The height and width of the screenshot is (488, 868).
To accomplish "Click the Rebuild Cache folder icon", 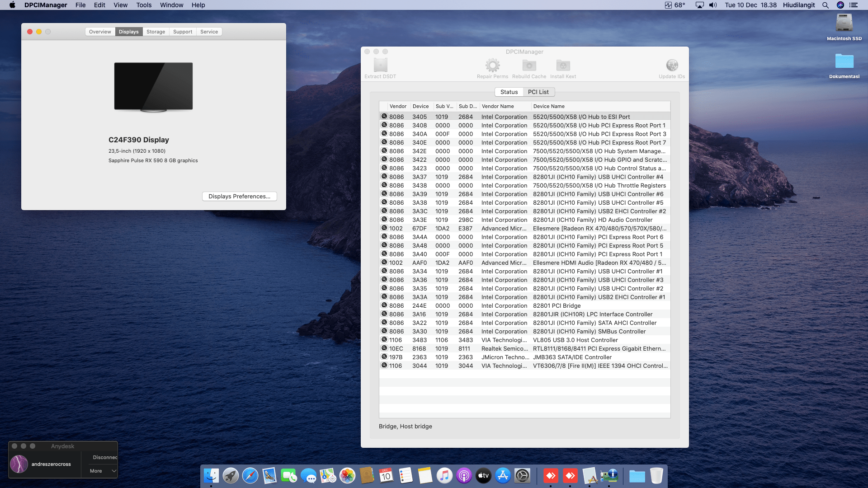I will pos(529,66).
